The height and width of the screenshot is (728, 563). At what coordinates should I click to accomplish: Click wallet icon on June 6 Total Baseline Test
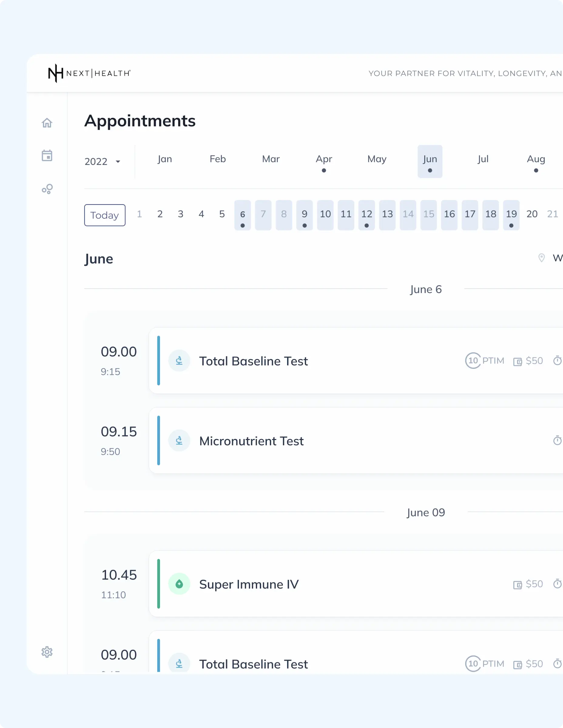[517, 362]
